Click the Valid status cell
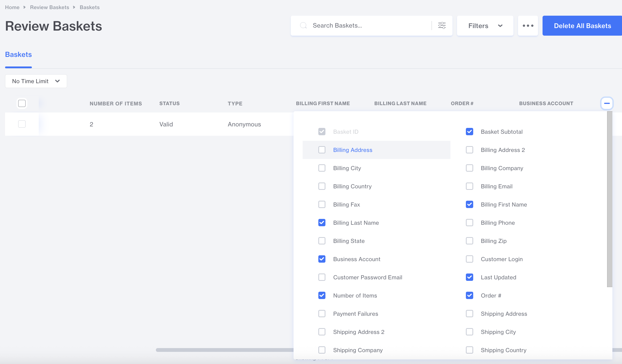Viewport: 622px width, 364px height. 166,124
